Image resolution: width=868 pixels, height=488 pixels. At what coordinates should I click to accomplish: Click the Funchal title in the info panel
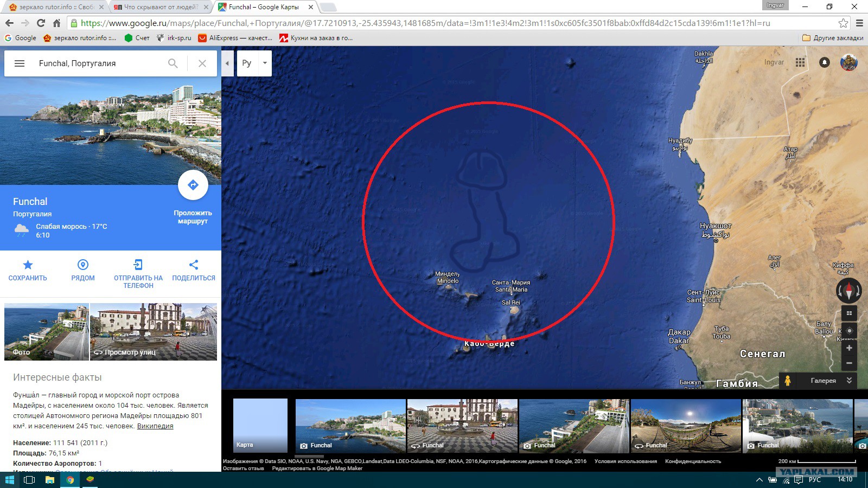[30, 202]
